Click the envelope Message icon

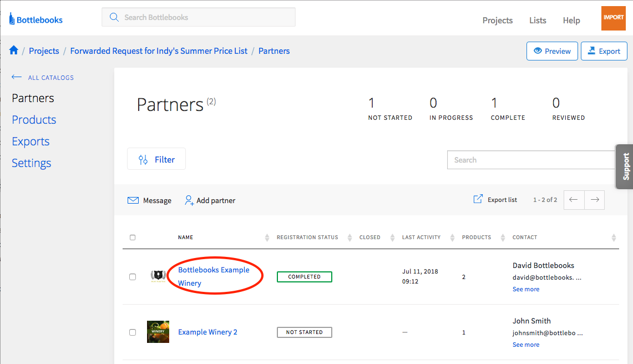click(x=133, y=200)
